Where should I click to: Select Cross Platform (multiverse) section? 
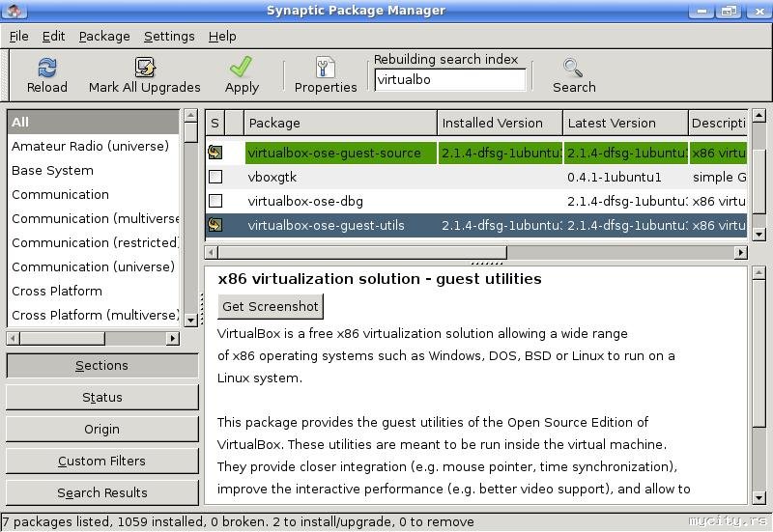(x=93, y=316)
